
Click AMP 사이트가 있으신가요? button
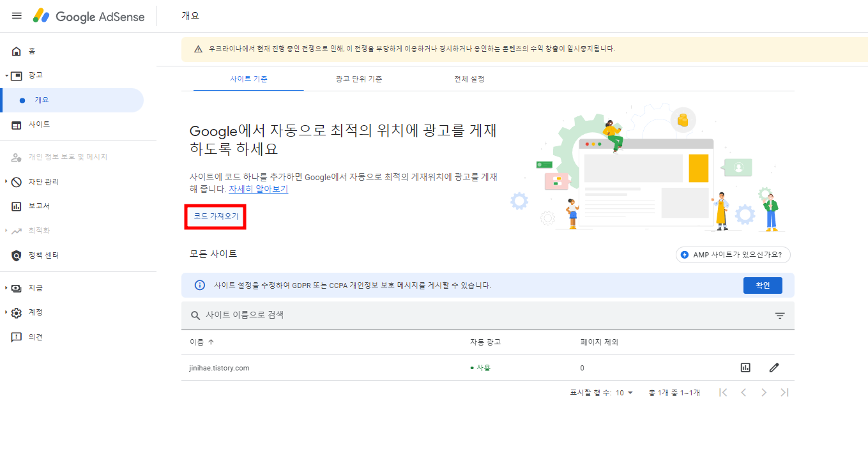click(x=733, y=255)
